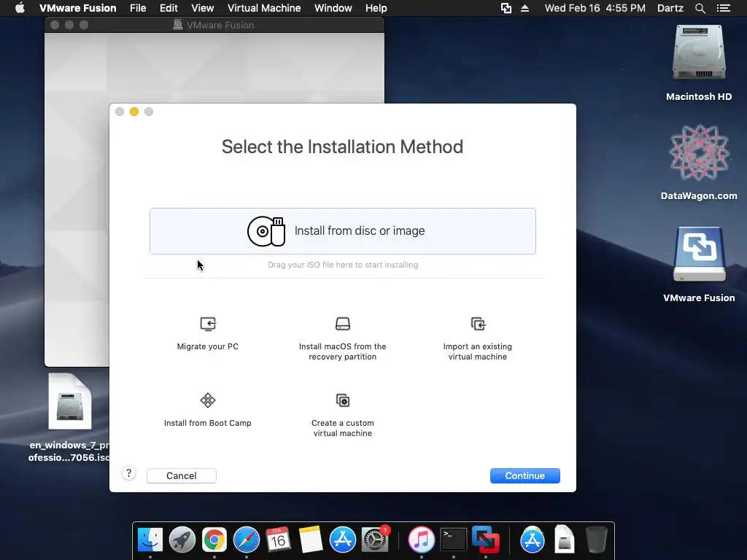Click VMware Fusion menu bar status icon
Image resolution: width=747 pixels, height=560 pixels.
pos(506,8)
